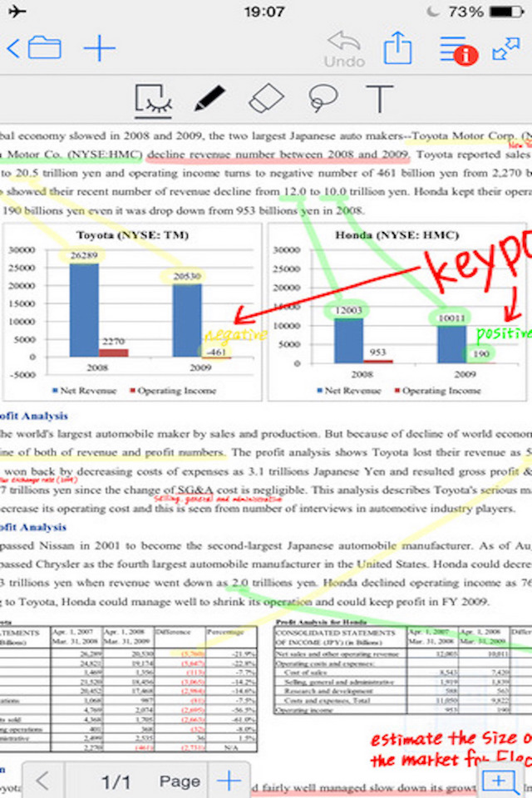Screen dimensions: 532x798
Task: Tap the Honda (NYSE: HMC) chart
Action: point(397,312)
